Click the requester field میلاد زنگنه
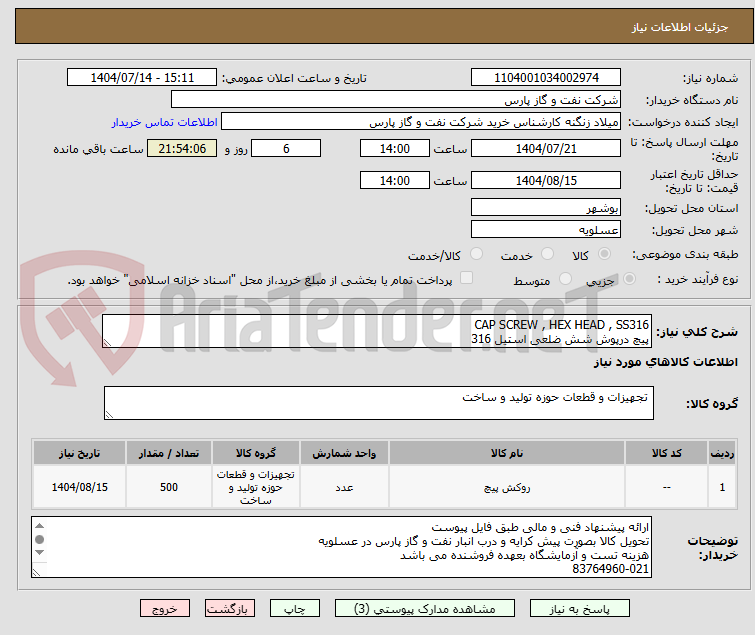This screenshot has height=635, width=755. (x=421, y=122)
